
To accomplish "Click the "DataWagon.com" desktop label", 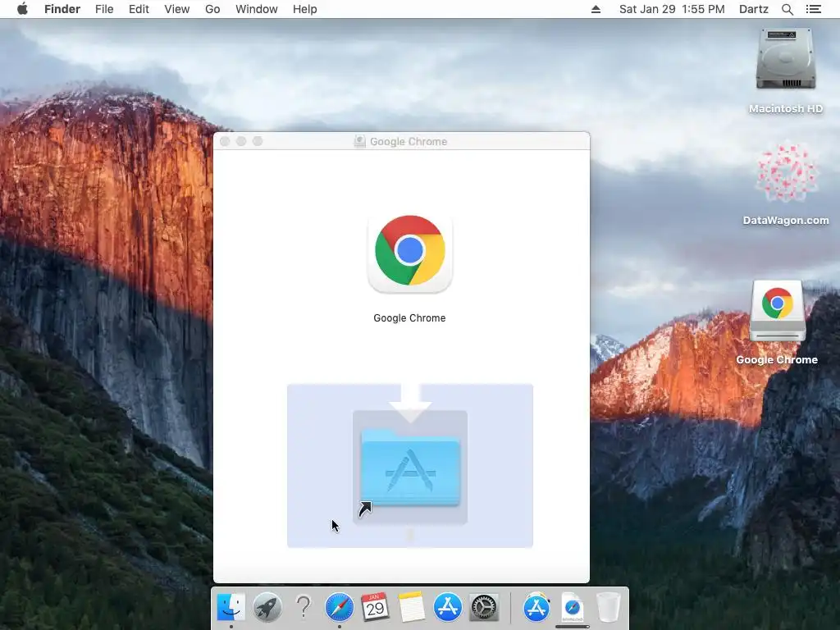I will tap(786, 220).
